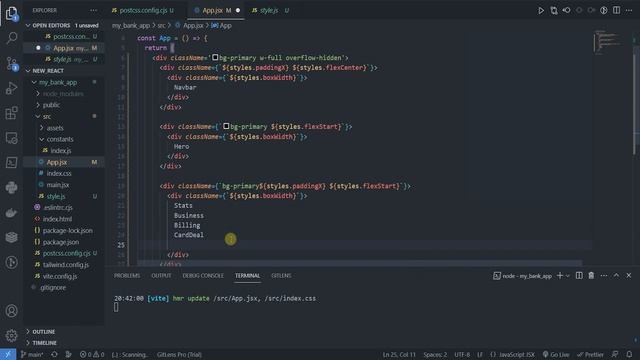Open index.css in file tree
Viewport: 640px width, 360px height.
[63, 173]
